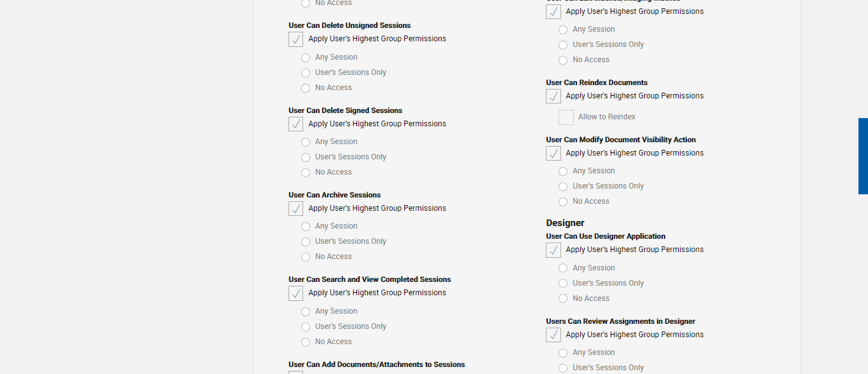Select Any Session for Use Designer Application
868x374 pixels.
563,269
